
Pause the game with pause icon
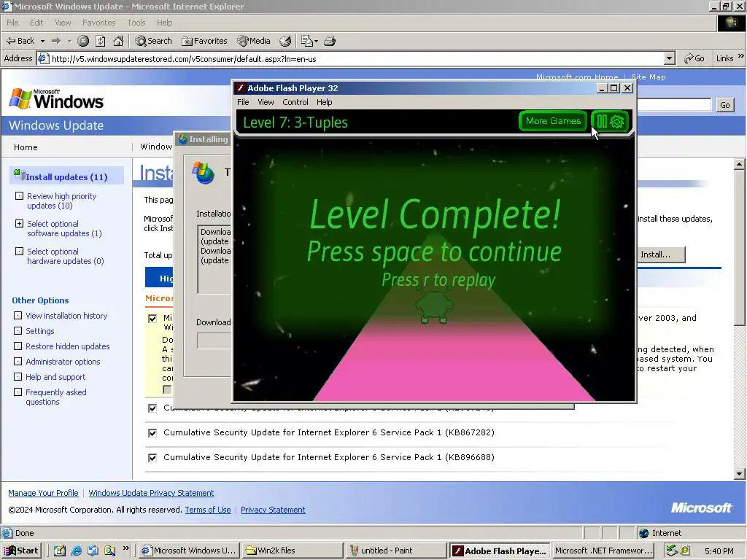(602, 121)
